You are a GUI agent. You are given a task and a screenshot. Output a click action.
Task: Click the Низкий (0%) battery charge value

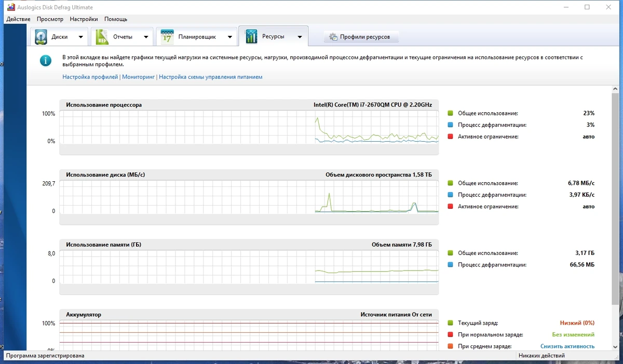click(x=577, y=322)
